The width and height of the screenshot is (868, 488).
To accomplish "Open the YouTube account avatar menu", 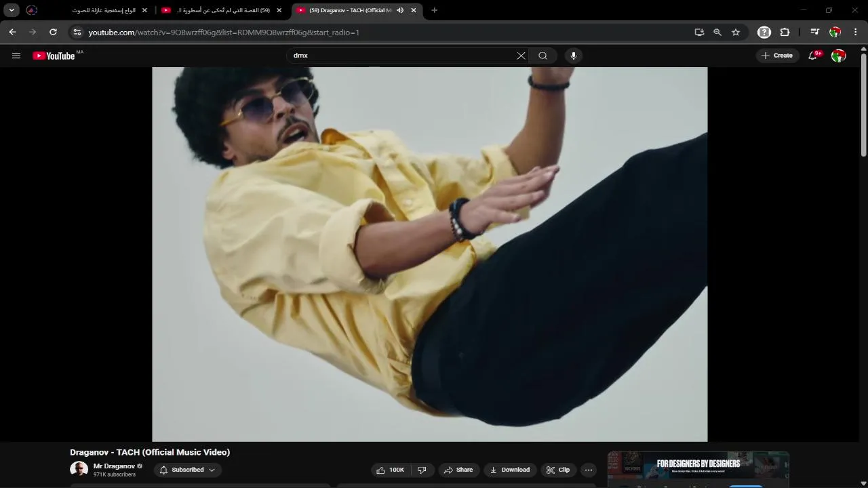I will 839,56.
